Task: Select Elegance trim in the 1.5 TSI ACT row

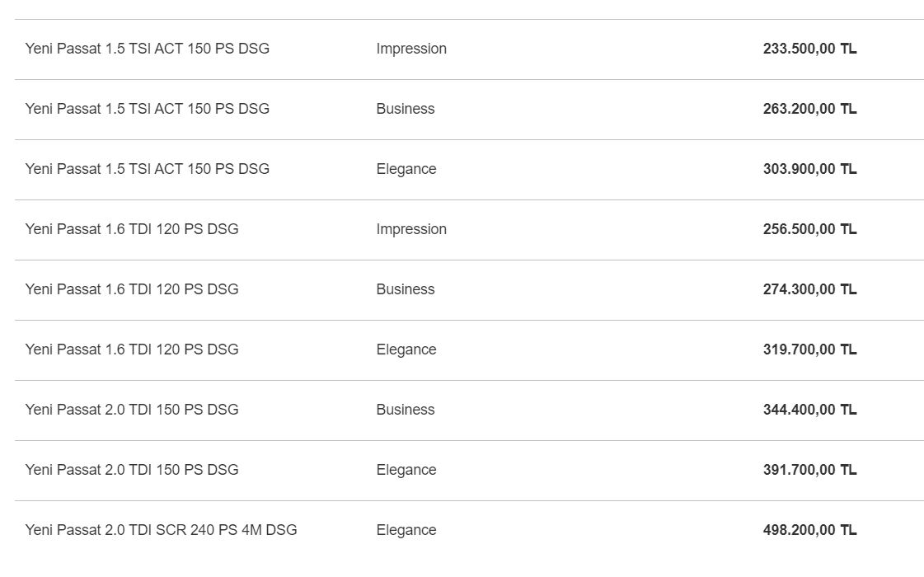Action: tap(406, 169)
